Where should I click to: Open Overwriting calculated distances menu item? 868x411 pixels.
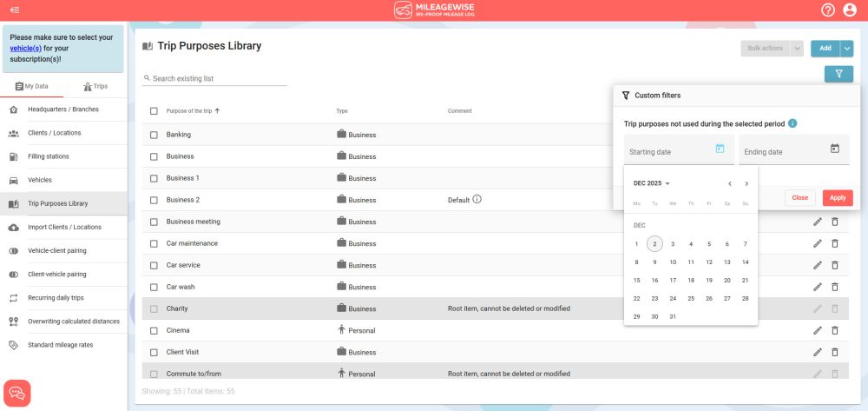pyautogui.click(x=63, y=322)
